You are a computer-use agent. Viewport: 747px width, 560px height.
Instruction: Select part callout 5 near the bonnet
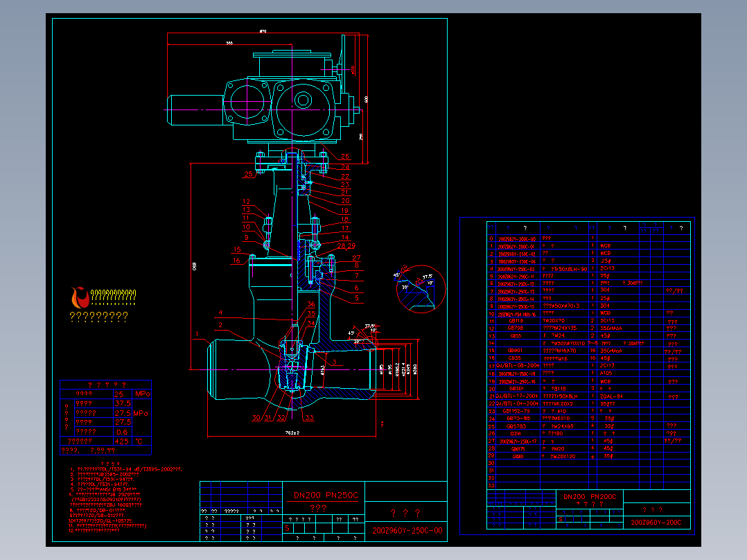356,298
